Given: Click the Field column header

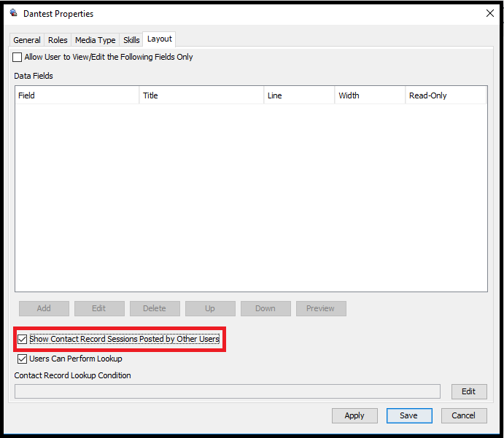Looking at the screenshot, I should 77,95.
